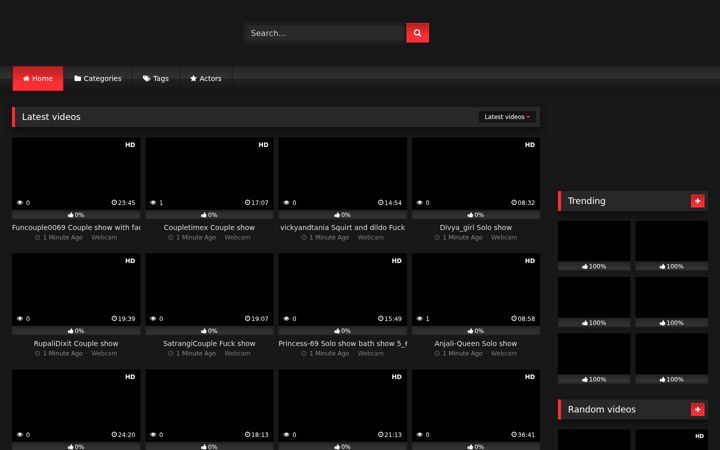Click the HD badge on the 08:32 video

coord(530,145)
